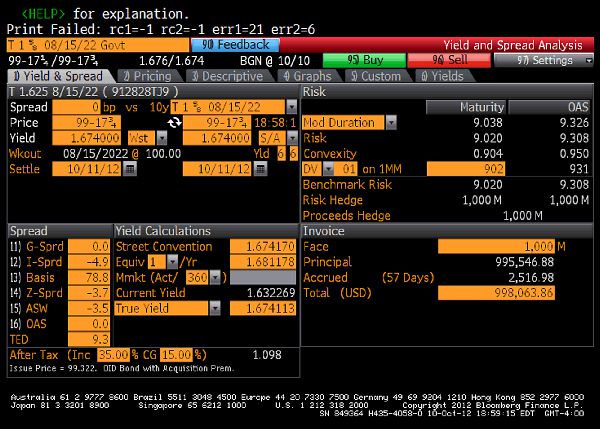Viewport: 600px width, 429px height.
Task: Click the Feedback button
Action: click(x=235, y=45)
